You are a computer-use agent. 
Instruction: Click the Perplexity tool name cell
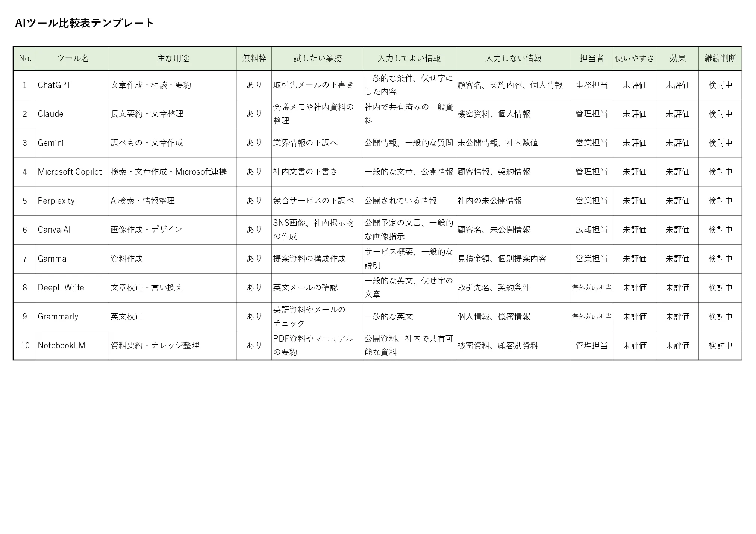(x=73, y=201)
